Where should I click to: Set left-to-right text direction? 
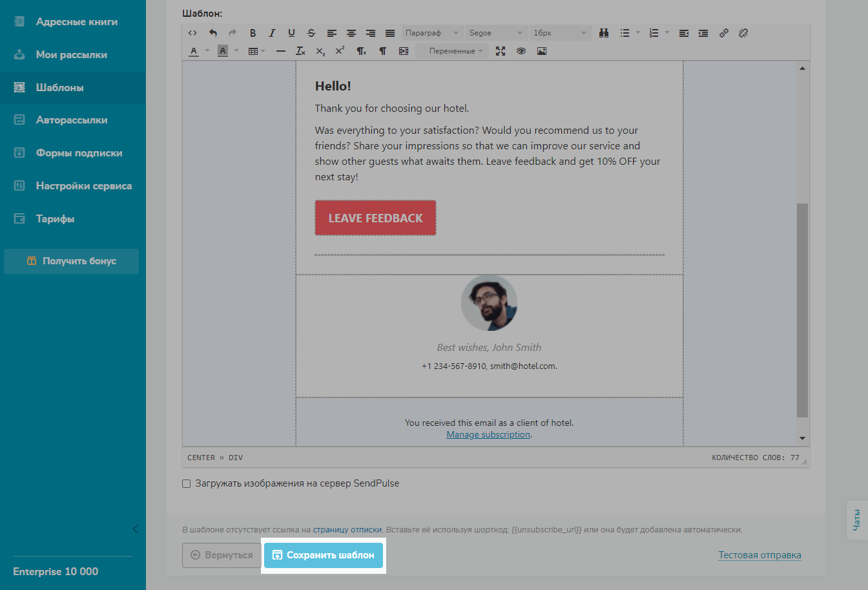coord(382,51)
